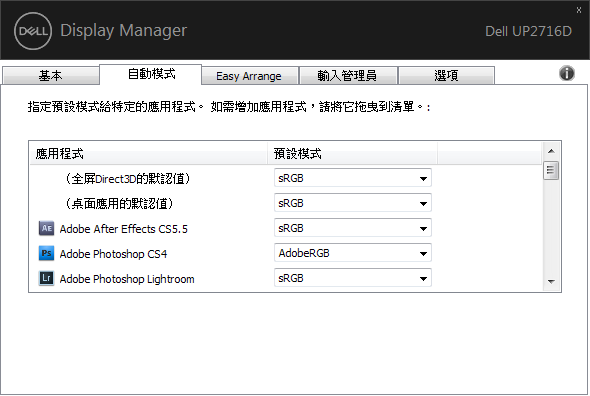Open the info icon about dialog
590x396 pixels.
[567, 73]
